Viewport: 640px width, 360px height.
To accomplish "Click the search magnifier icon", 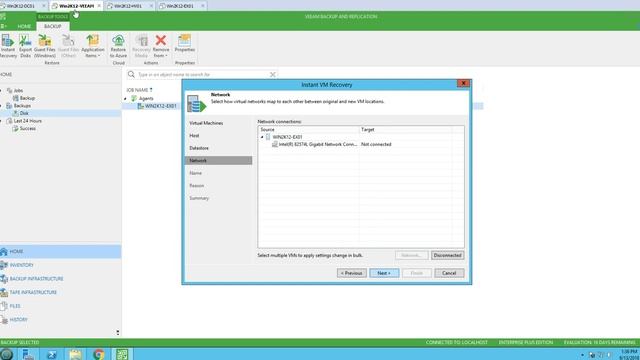I will click(x=131, y=74).
